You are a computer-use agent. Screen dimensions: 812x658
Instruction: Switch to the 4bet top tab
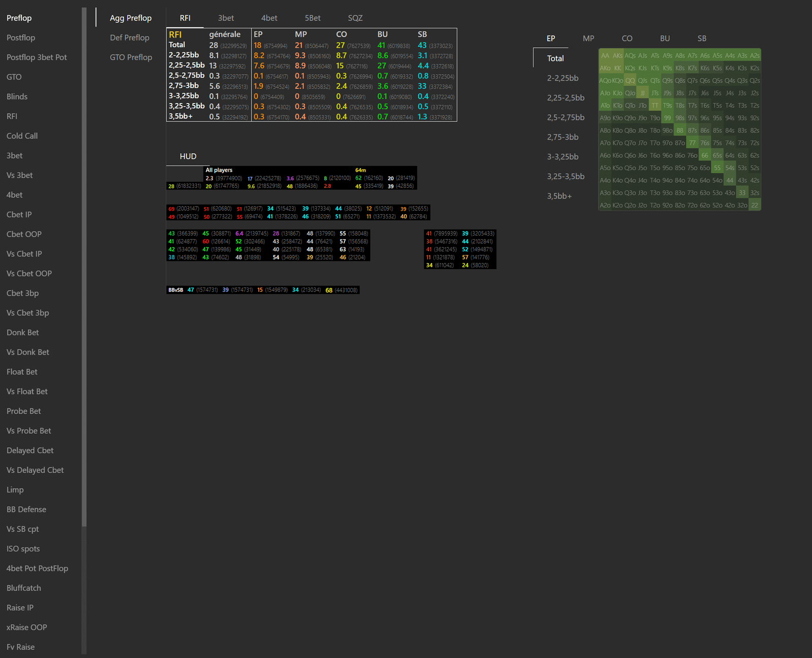tap(269, 18)
